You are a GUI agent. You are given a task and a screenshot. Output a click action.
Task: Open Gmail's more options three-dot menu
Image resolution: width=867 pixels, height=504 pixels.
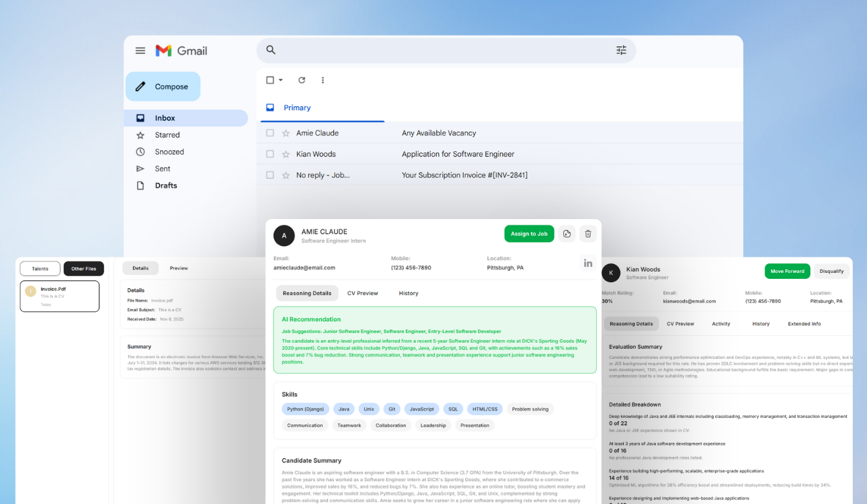click(323, 80)
